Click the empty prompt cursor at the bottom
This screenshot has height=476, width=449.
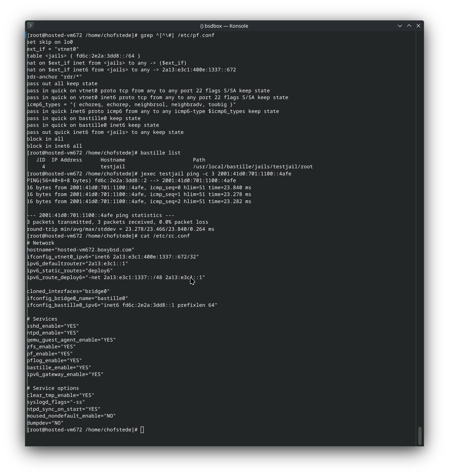click(142, 430)
